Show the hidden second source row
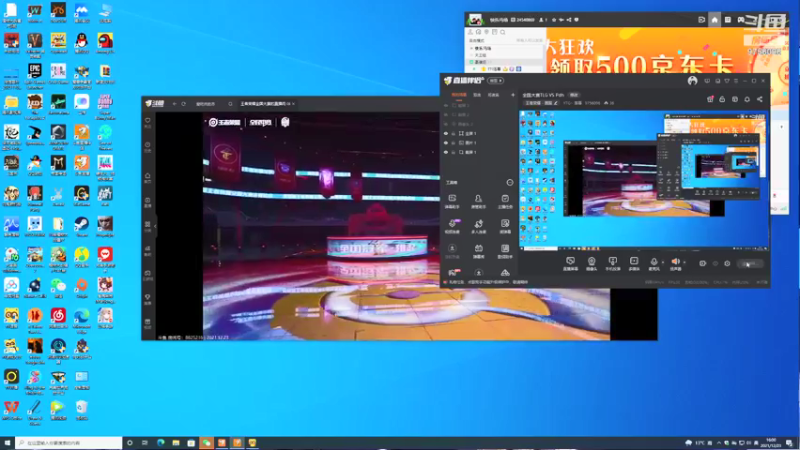 coord(446,115)
